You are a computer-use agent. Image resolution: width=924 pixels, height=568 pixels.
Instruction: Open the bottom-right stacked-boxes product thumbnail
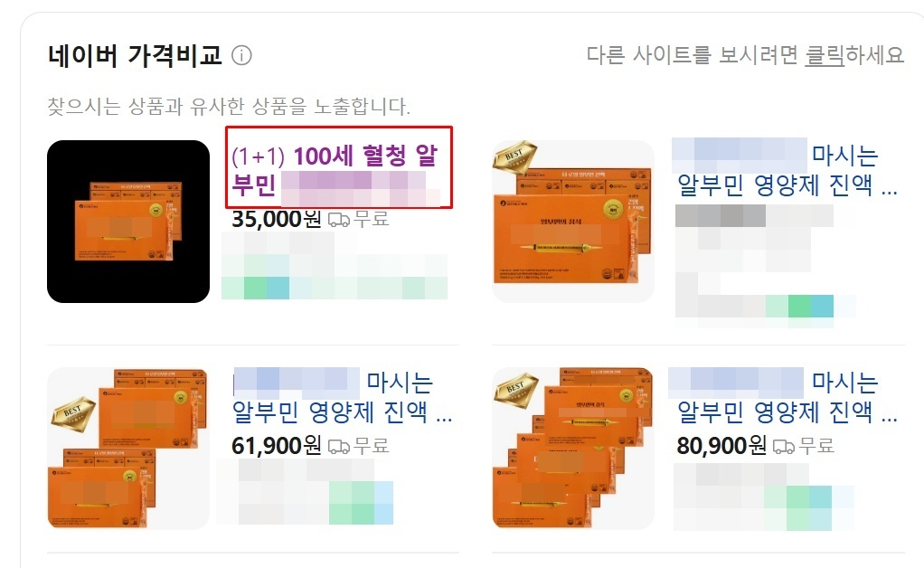[573, 449]
